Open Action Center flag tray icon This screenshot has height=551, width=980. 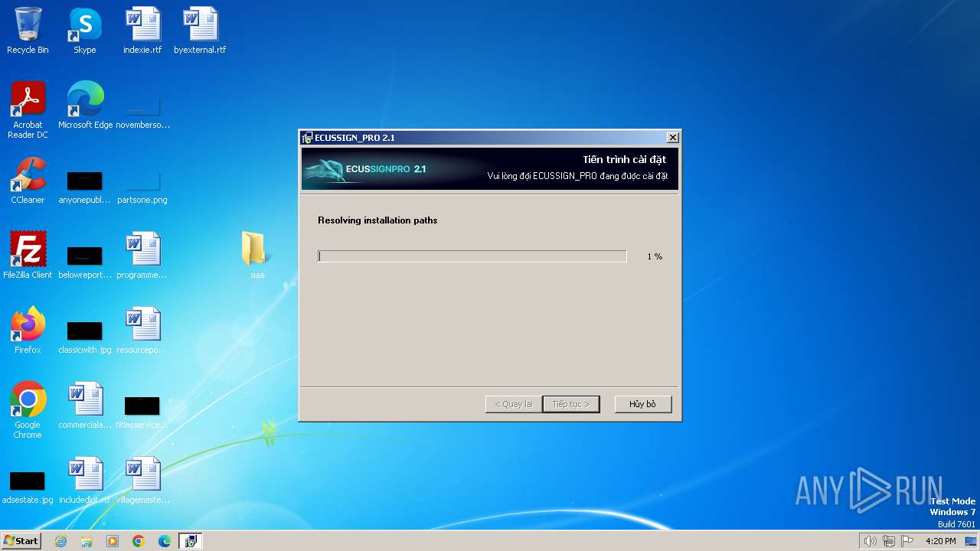pos(907,541)
